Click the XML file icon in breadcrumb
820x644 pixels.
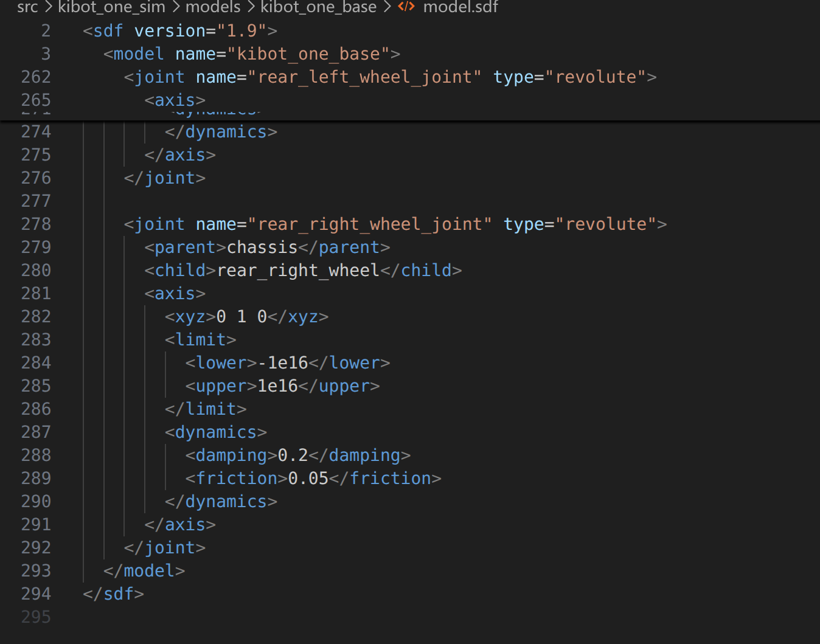[406, 7]
